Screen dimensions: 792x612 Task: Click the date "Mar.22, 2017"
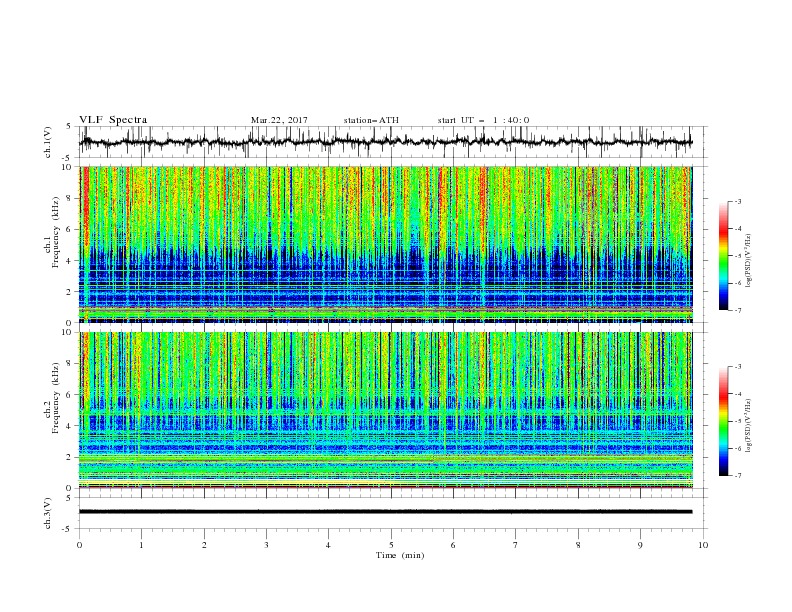click(x=279, y=120)
